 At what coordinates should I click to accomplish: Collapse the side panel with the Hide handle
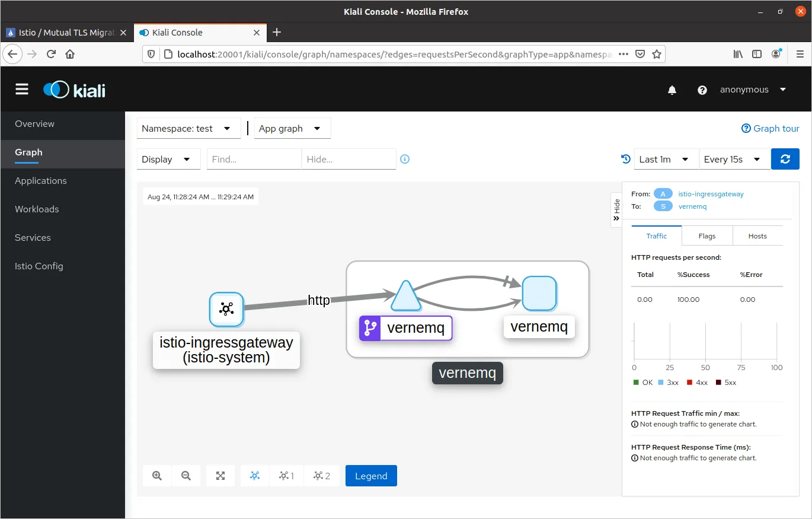[616, 210]
